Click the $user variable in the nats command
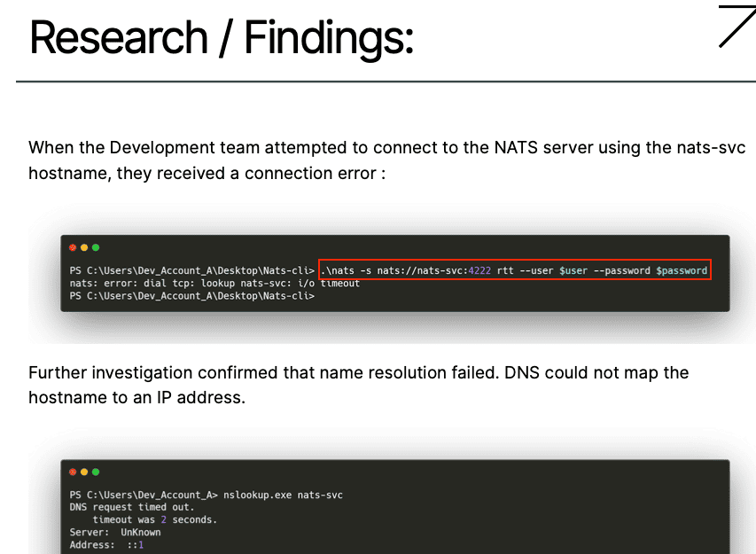Image resolution: width=756 pixels, height=554 pixels. pyautogui.click(x=573, y=270)
